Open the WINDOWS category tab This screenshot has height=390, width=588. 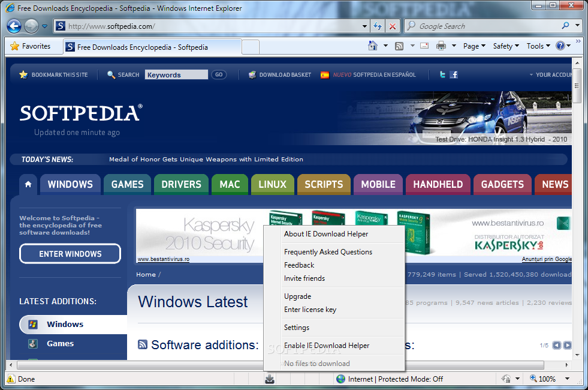(x=70, y=184)
